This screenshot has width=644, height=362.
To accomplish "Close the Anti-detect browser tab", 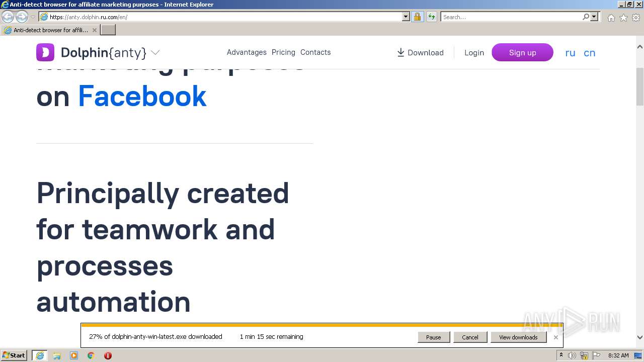I will pos(94,30).
